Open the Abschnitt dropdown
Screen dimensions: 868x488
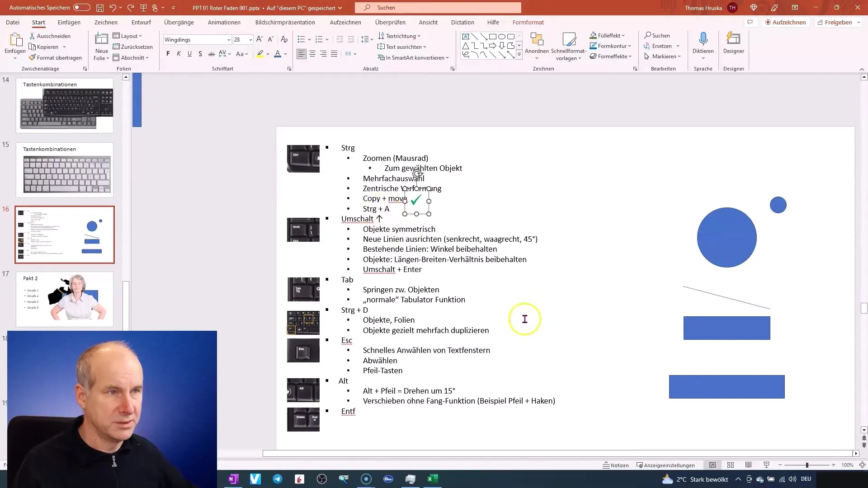pyautogui.click(x=131, y=58)
